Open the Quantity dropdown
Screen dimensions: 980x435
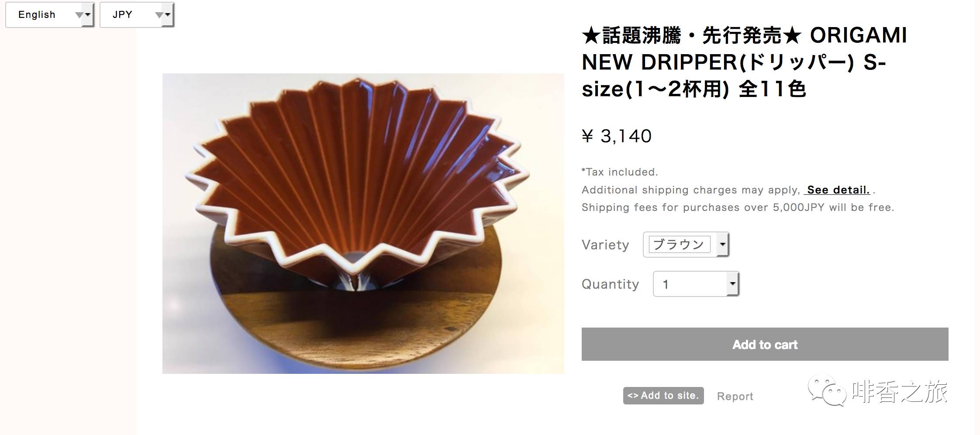[x=696, y=284]
